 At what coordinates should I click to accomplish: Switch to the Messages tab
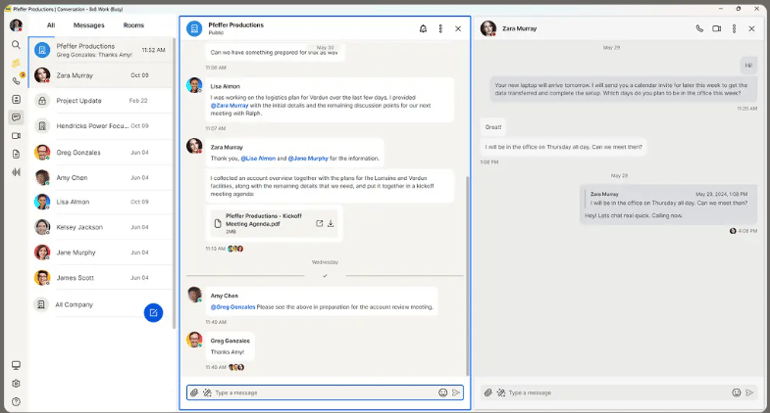pyautogui.click(x=89, y=25)
